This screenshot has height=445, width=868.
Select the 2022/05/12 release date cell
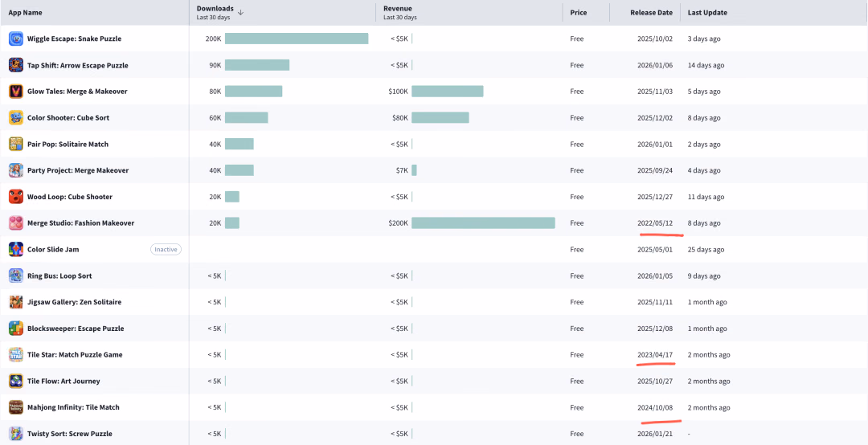coord(655,223)
